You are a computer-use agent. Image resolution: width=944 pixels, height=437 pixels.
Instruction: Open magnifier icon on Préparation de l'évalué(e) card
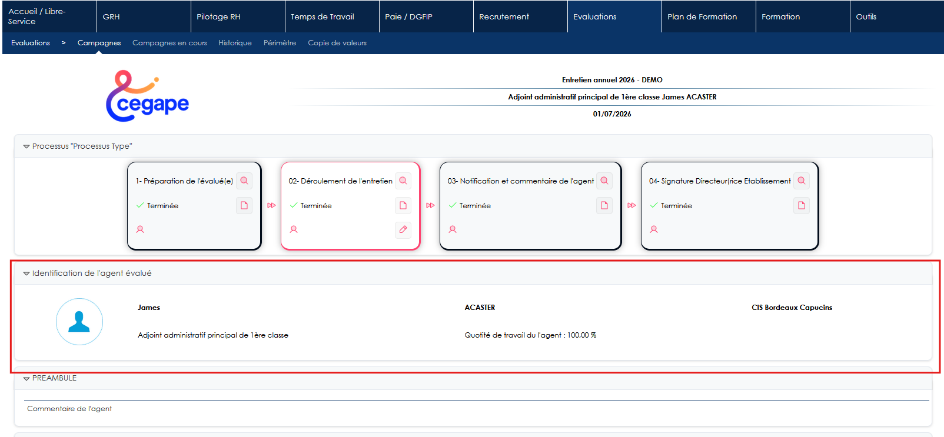244,180
